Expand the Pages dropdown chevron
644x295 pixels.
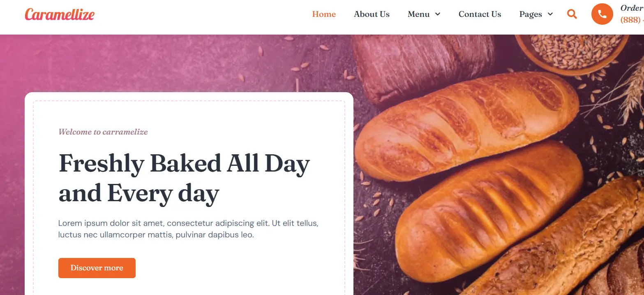[550, 14]
